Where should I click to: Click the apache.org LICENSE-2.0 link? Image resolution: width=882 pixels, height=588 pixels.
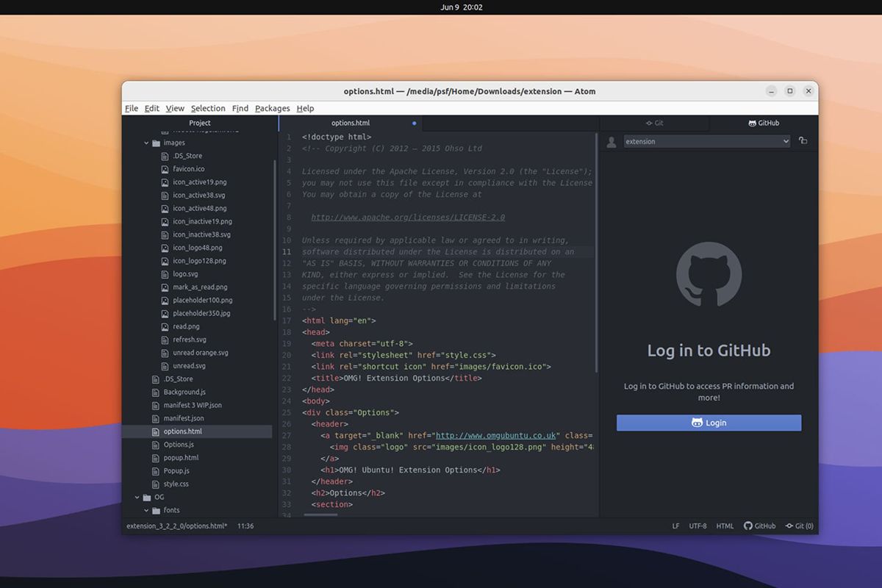pyautogui.click(x=408, y=218)
